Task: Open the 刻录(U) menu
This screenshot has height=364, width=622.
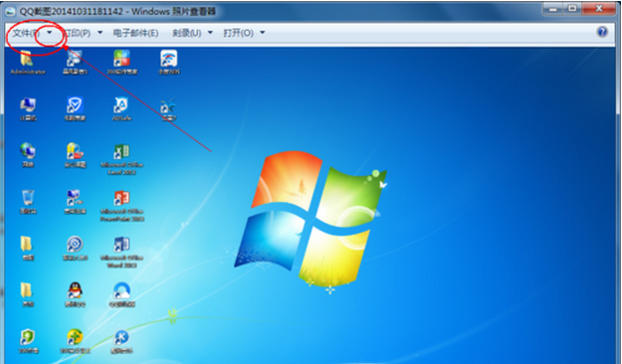Action: pyautogui.click(x=187, y=33)
